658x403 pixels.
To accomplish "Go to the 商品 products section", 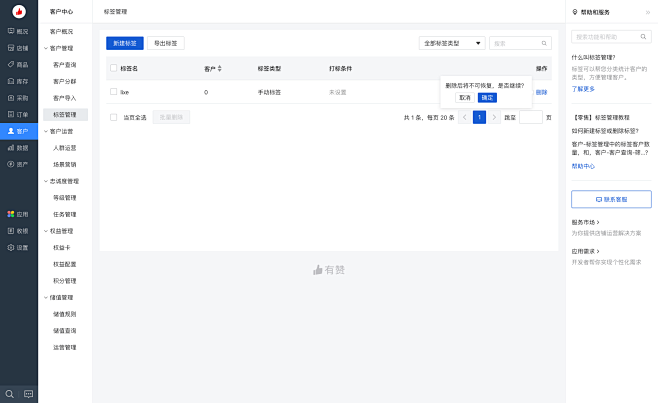I will [x=18, y=64].
